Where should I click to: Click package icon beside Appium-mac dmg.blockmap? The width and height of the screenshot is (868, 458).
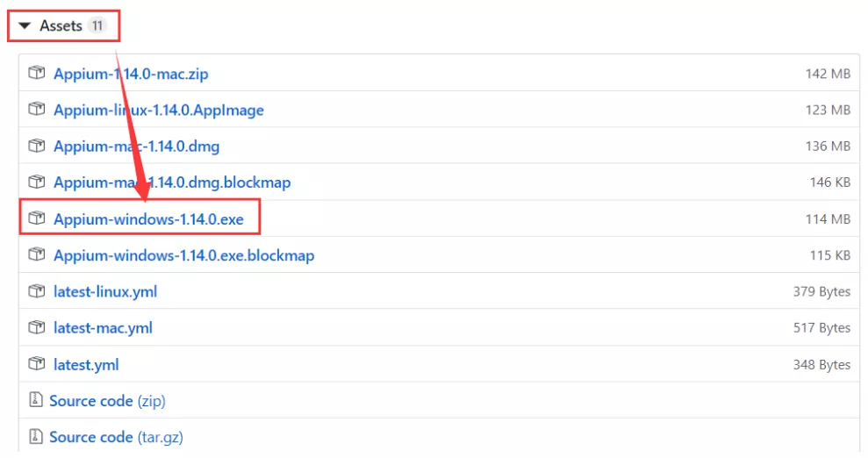[37, 181]
